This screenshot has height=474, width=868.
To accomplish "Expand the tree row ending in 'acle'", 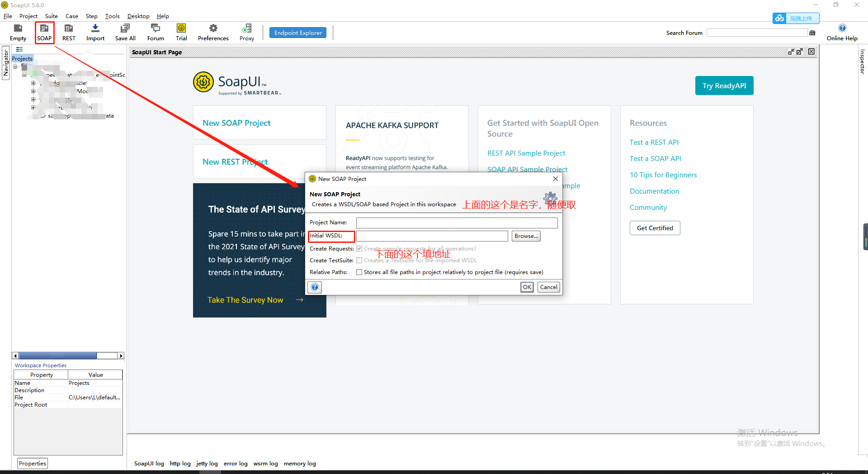I will [x=33, y=83].
